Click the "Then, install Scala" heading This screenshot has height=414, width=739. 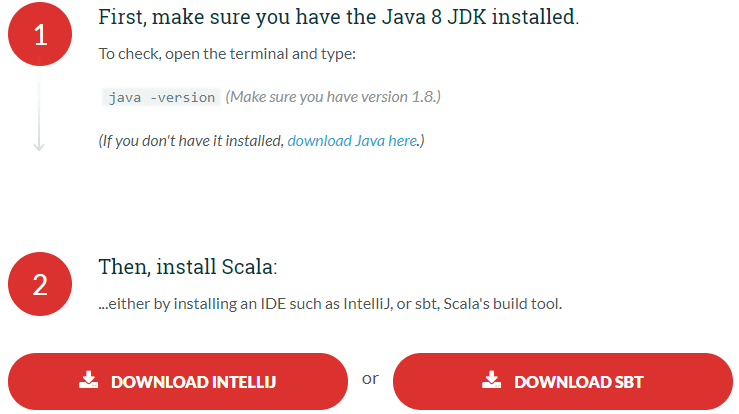pos(186,267)
